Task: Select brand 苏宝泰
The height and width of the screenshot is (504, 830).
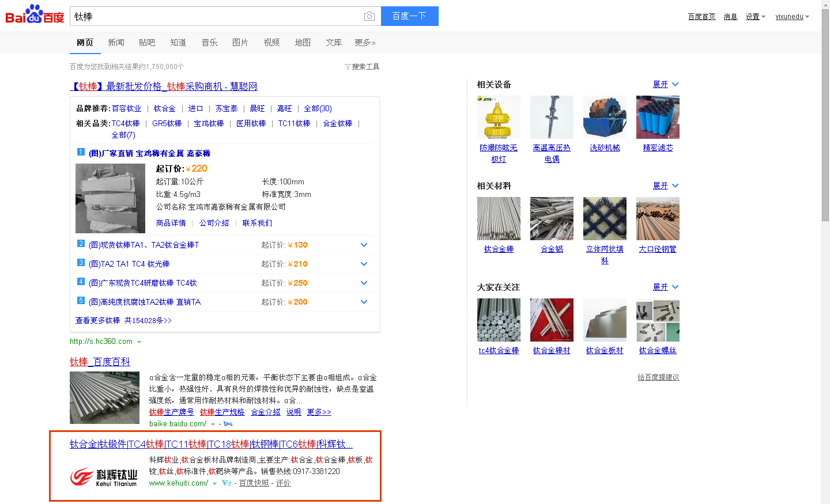Action: pyautogui.click(x=227, y=108)
